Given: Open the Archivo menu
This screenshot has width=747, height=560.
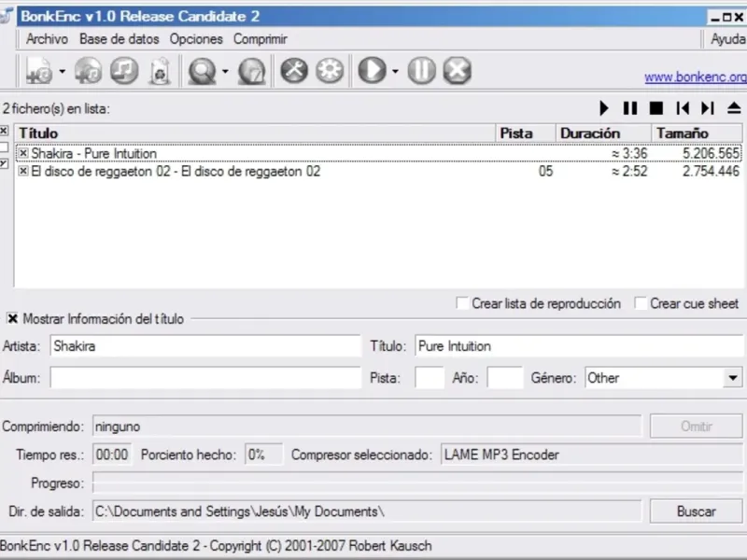Looking at the screenshot, I should [x=47, y=39].
